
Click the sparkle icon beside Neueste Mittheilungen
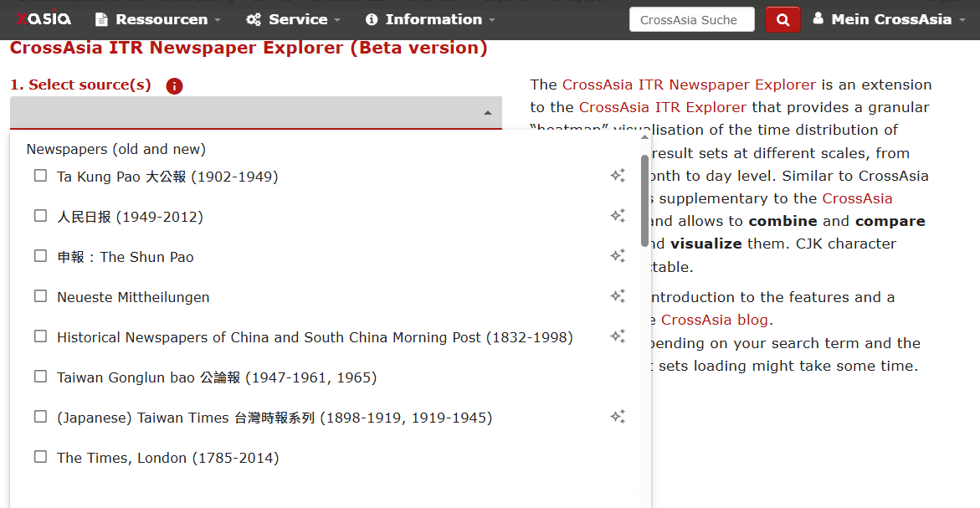tap(618, 296)
